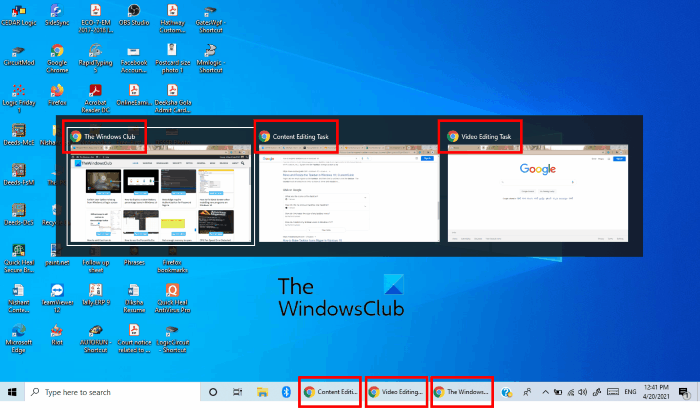Select the Diksha Resume document icon

[x=134, y=298]
